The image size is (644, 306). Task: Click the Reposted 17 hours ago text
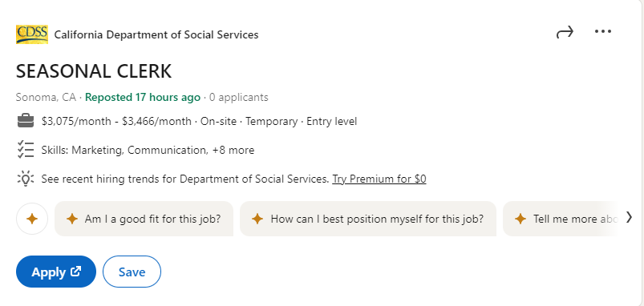[x=143, y=97]
